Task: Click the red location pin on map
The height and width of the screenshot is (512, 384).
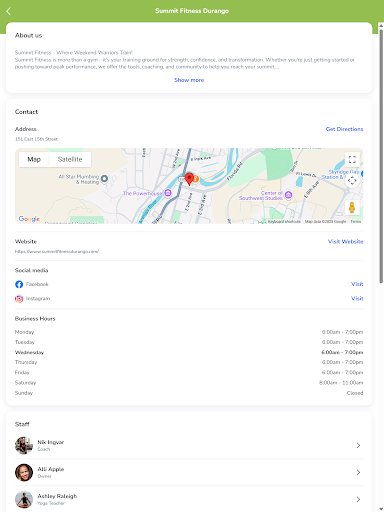Action: pyautogui.click(x=189, y=179)
